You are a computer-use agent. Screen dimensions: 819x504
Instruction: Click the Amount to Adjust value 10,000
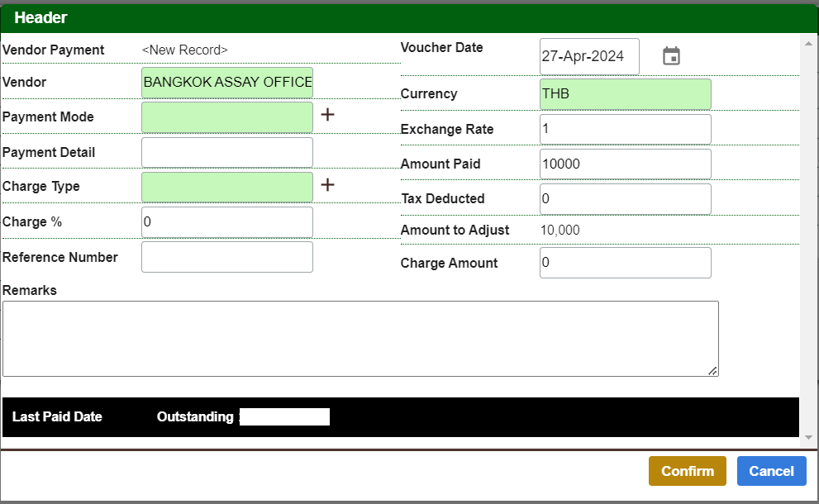click(x=560, y=231)
